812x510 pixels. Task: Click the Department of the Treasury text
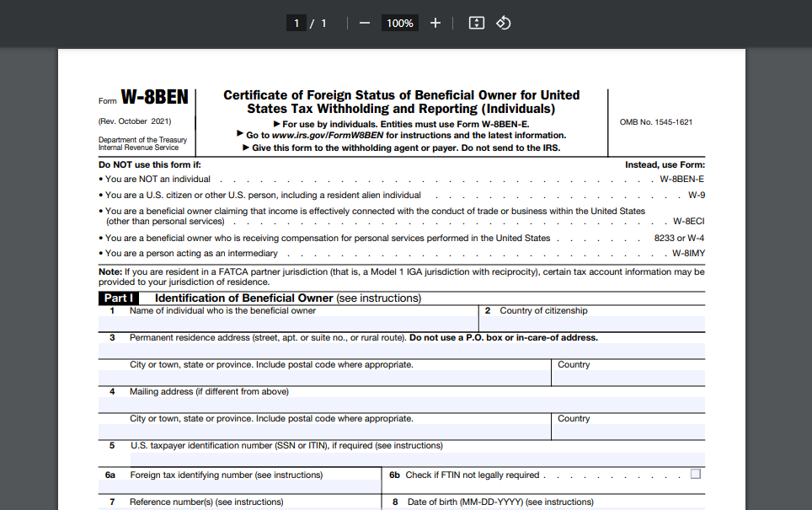[142, 140]
